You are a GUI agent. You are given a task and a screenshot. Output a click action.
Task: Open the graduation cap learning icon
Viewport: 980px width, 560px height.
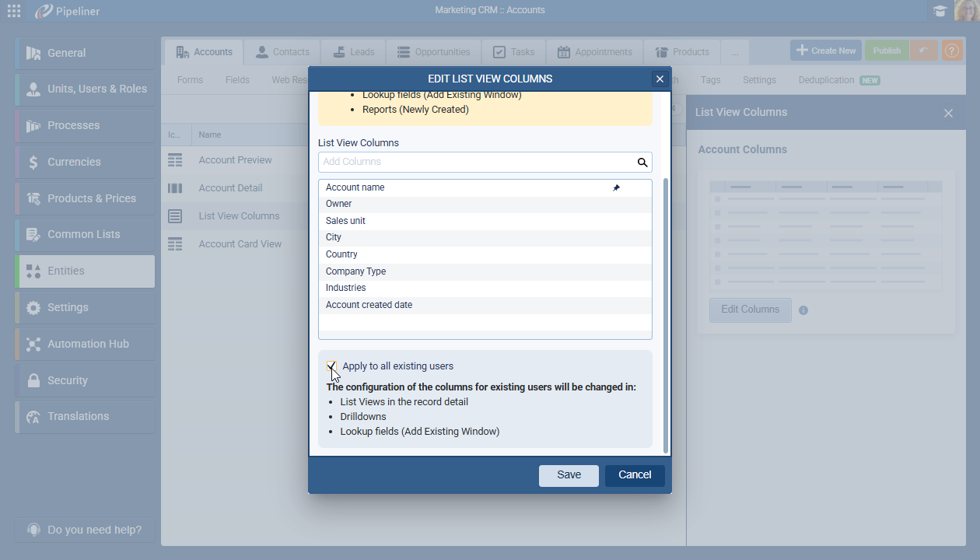tap(940, 11)
